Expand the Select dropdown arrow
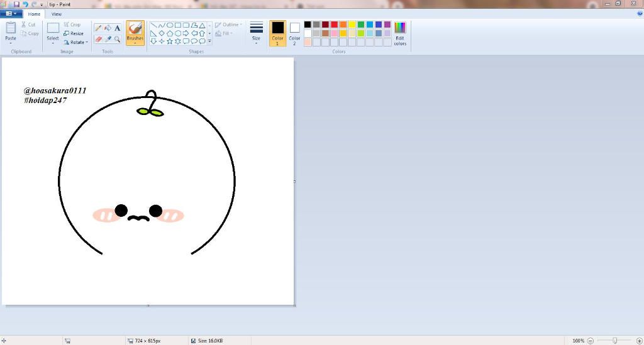This screenshot has width=644, height=345. click(x=53, y=43)
